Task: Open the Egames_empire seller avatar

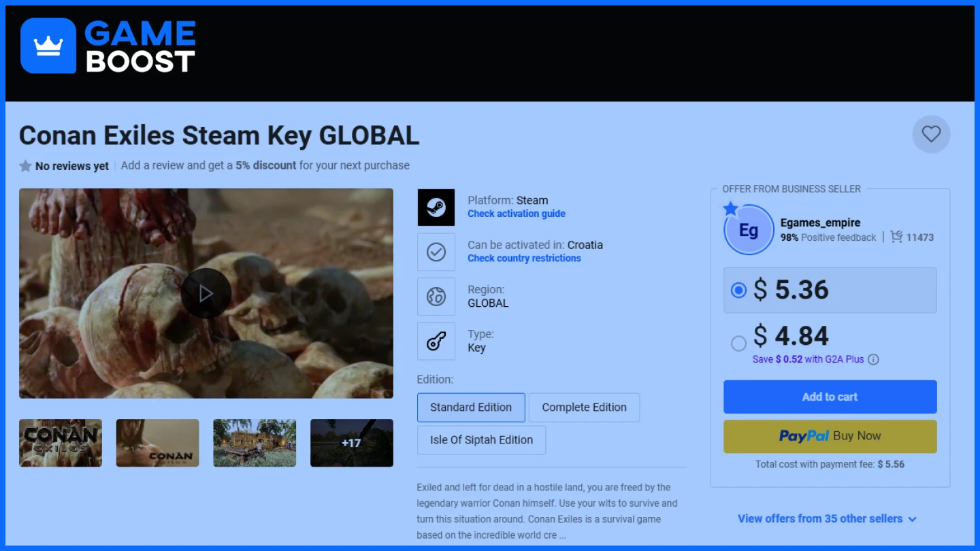Action: tap(749, 230)
